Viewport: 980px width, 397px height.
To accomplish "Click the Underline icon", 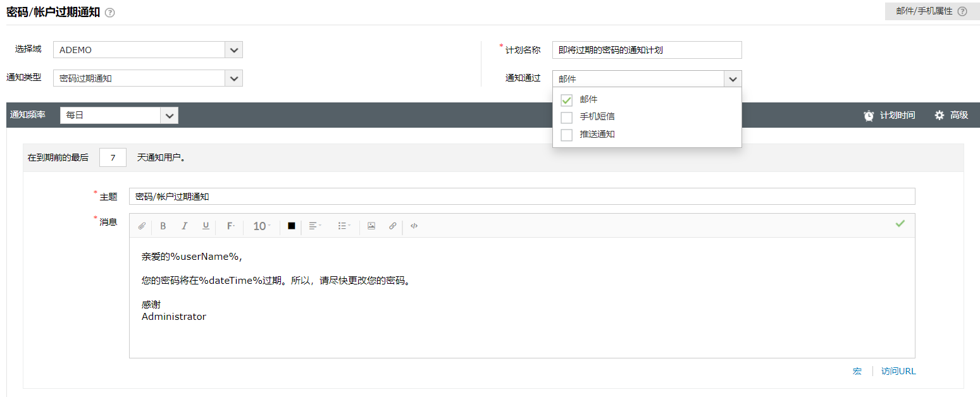I will pos(205,226).
